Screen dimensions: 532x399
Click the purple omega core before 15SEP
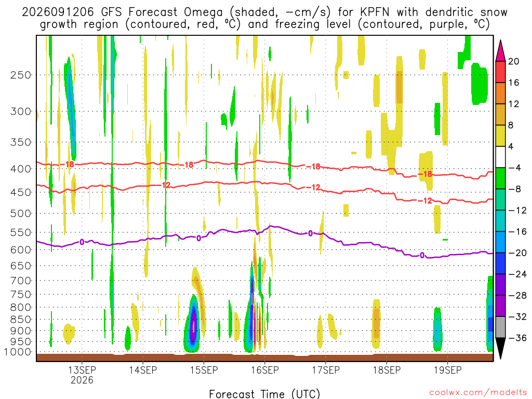(x=193, y=325)
